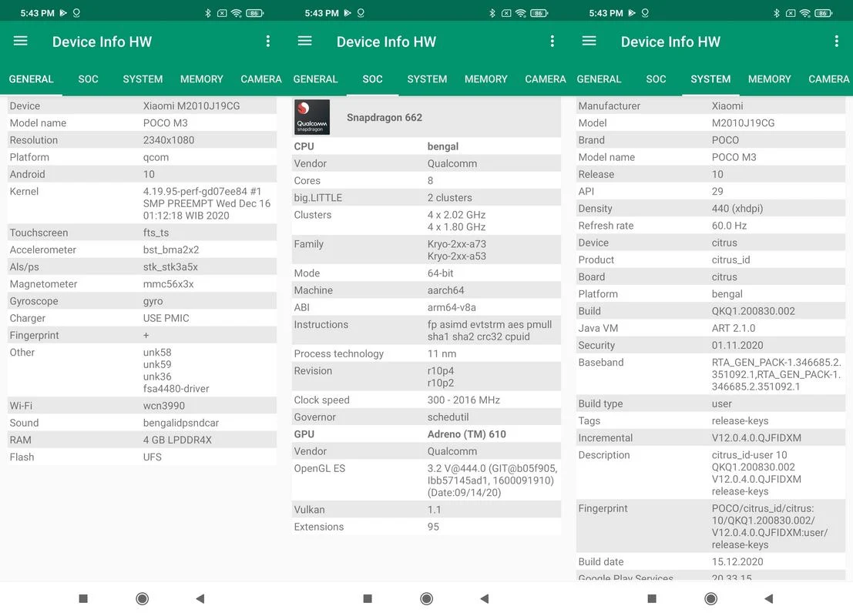Screen dimensions: 853x616
Task: Tap Governor value schedutil
Action: click(x=448, y=417)
